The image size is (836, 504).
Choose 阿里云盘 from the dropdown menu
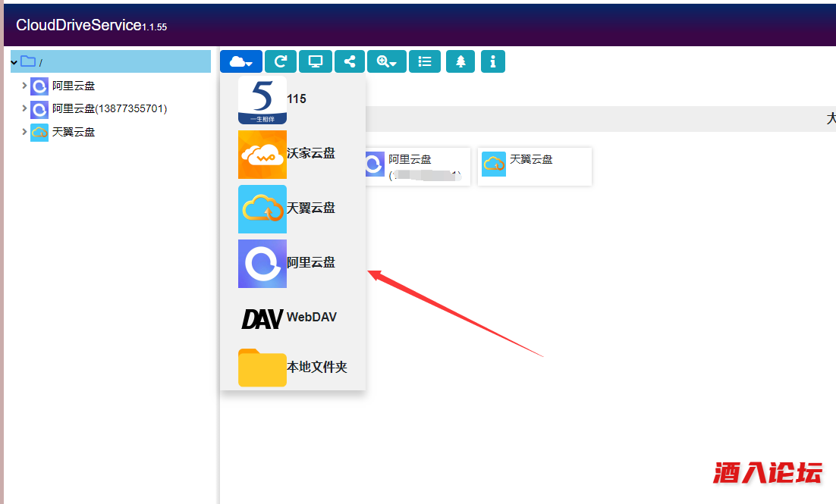point(293,263)
